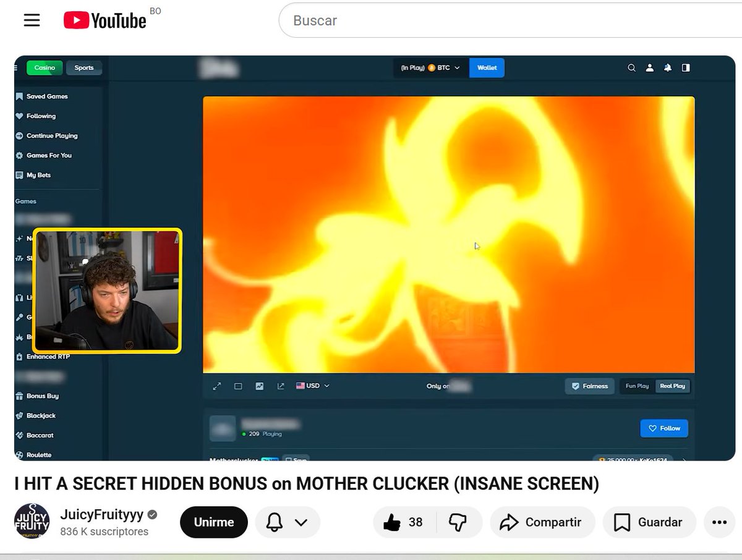Click the Baccarat icon in sidebar
The width and height of the screenshot is (742, 560).
coord(20,436)
